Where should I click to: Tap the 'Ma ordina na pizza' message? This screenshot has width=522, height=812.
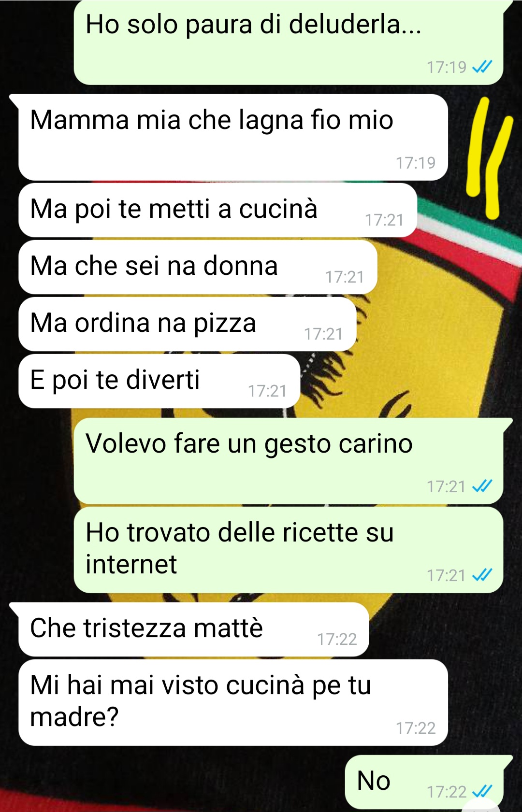point(187,324)
